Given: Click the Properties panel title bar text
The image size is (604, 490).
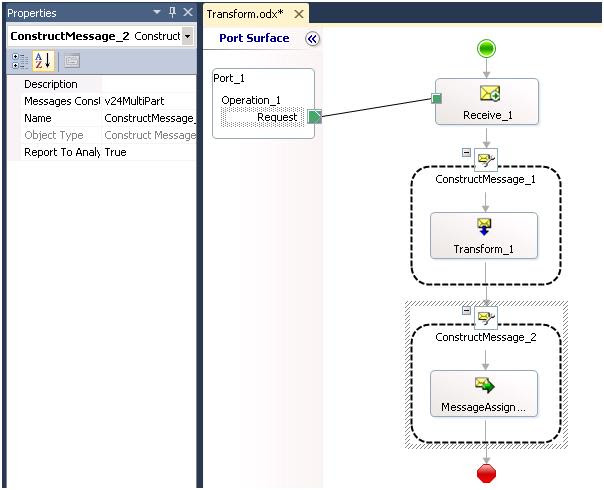Looking at the screenshot, I should click(32, 13).
